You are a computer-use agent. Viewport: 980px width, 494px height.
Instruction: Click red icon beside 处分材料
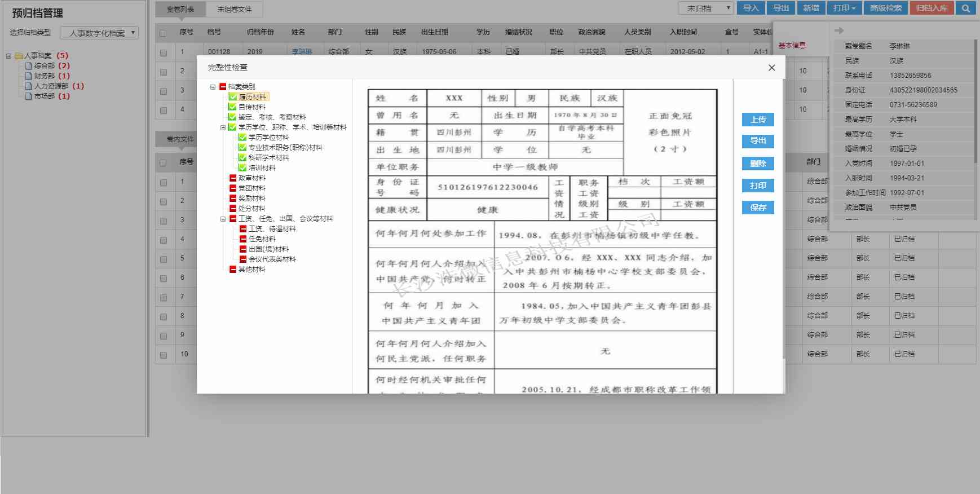[232, 209]
